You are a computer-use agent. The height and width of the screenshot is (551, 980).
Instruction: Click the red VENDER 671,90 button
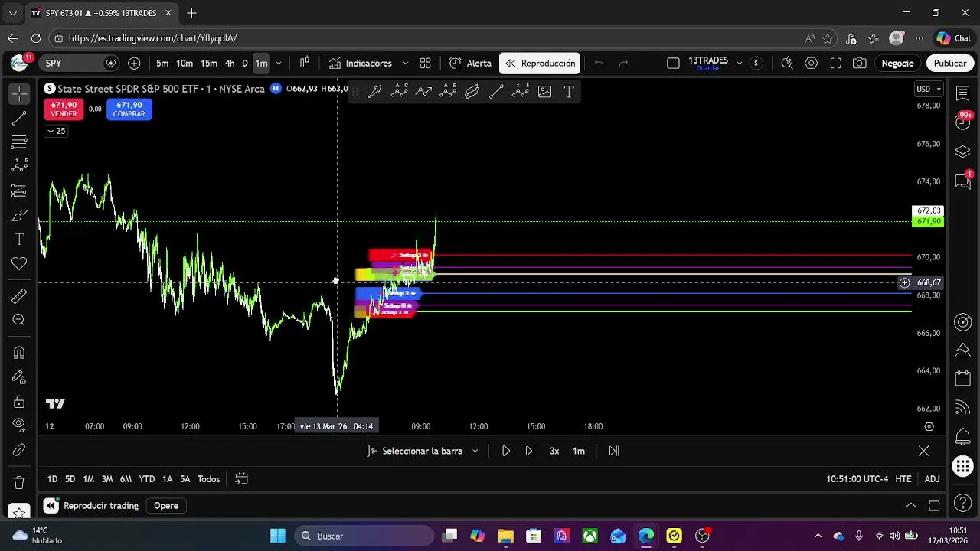tap(64, 109)
